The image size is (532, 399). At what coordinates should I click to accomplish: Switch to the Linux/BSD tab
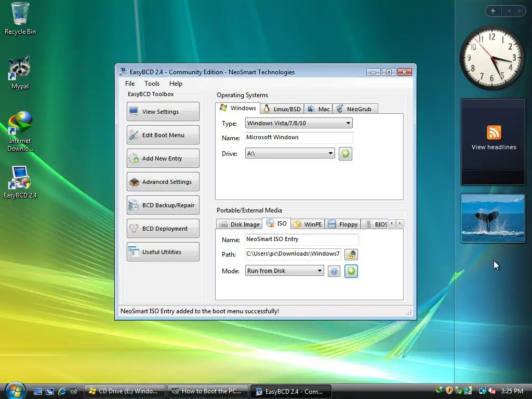pos(282,109)
